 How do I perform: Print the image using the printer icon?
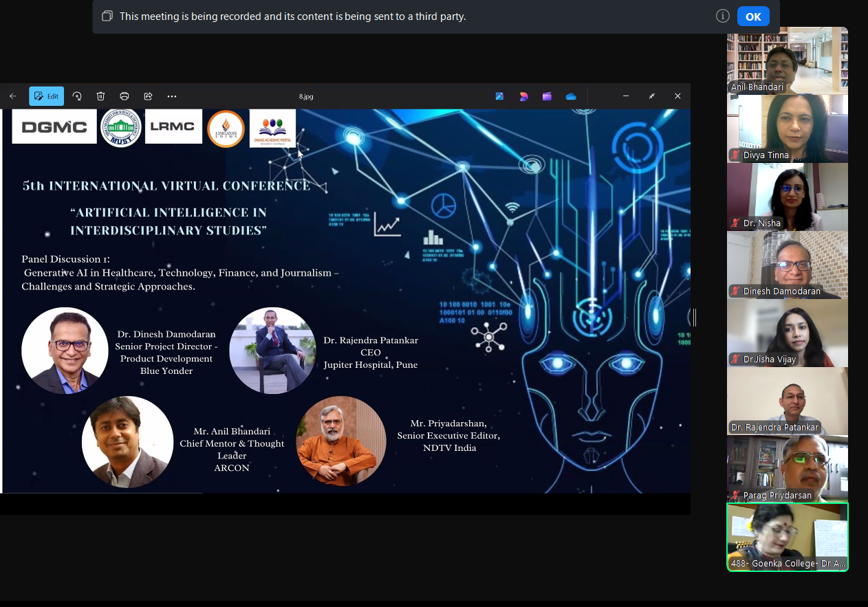coord(124,96)
